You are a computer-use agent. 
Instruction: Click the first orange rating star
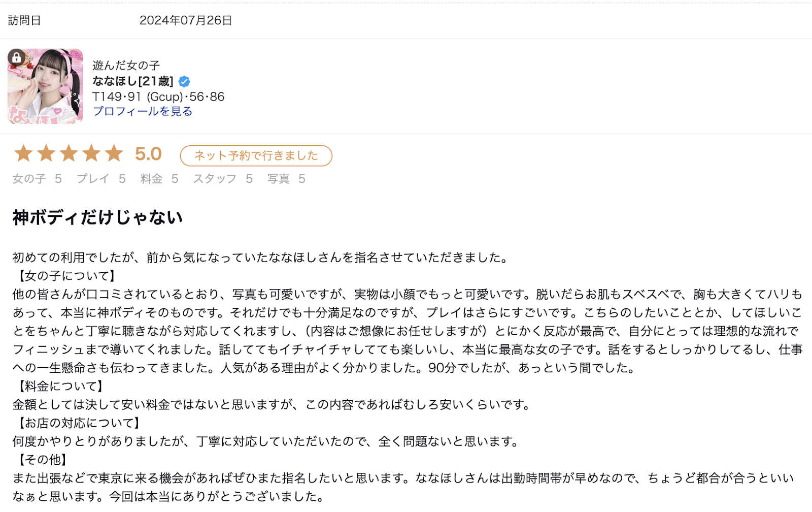23,153
